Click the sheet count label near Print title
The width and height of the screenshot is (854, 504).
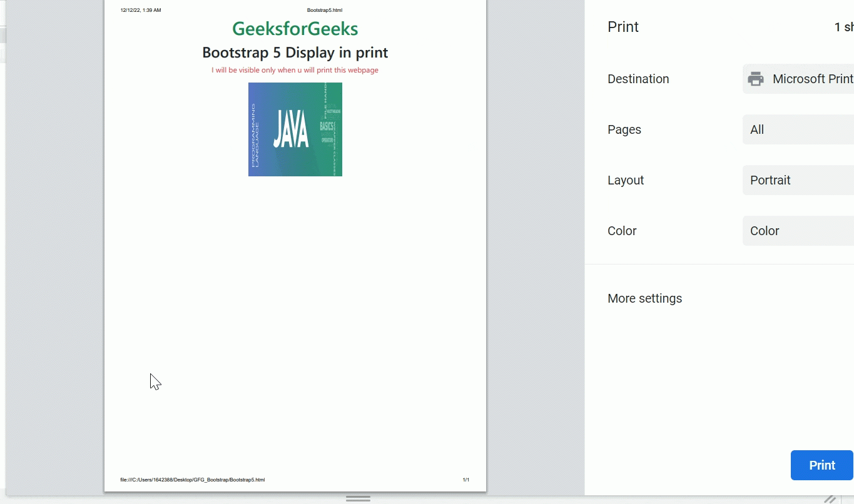843,27
